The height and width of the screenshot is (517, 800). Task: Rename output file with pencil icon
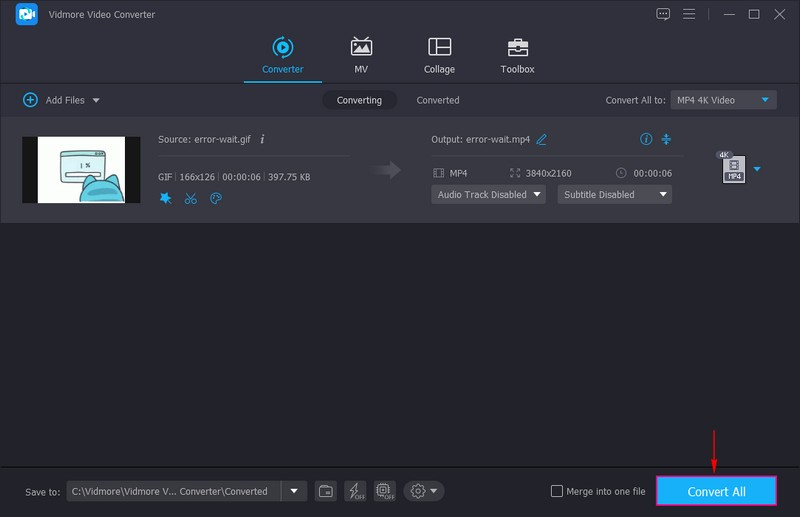coord(542,140)
